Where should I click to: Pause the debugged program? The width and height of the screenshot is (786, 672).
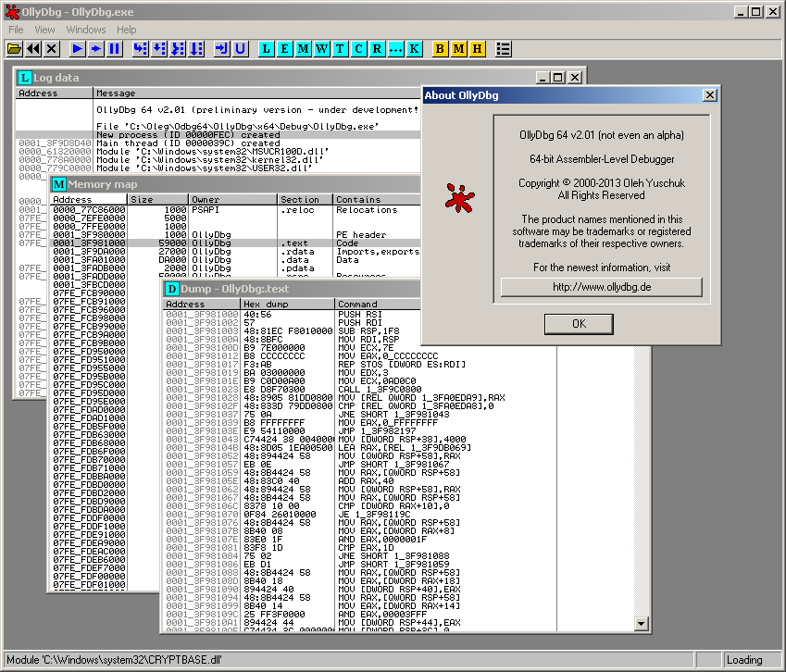pyautogui.click(x=115, y=48)
